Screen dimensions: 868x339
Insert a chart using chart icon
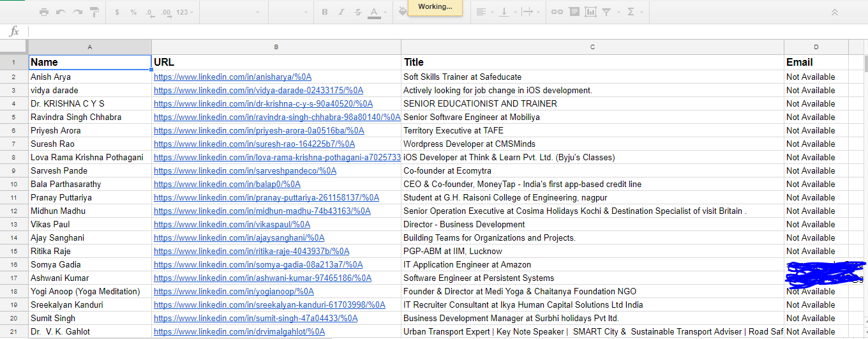click(x=590, y=12)
